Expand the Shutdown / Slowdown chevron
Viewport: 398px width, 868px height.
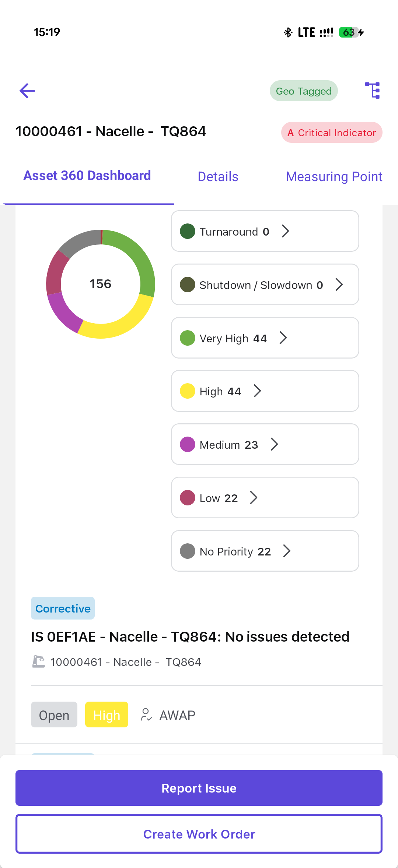point(339,285)
